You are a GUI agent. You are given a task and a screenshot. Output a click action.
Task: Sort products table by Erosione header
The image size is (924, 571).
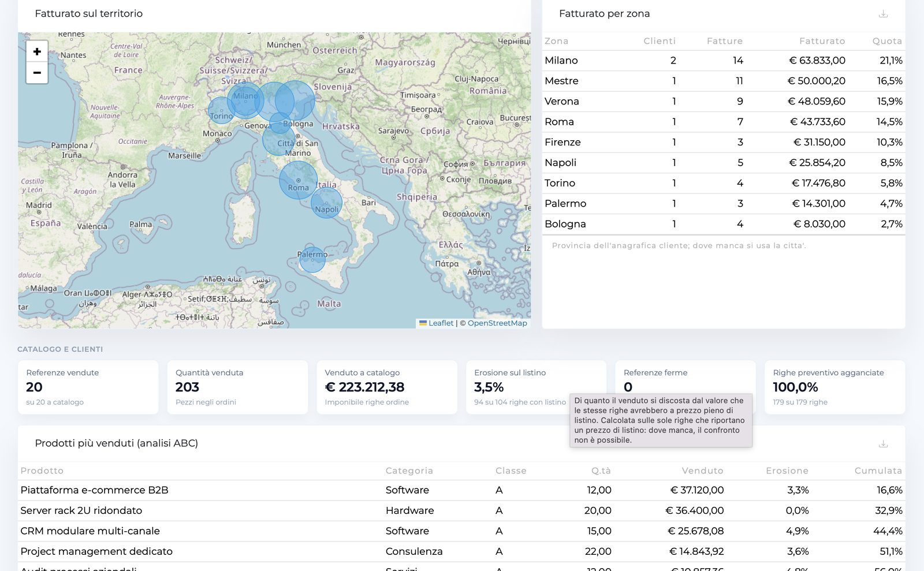coord(787,471)
